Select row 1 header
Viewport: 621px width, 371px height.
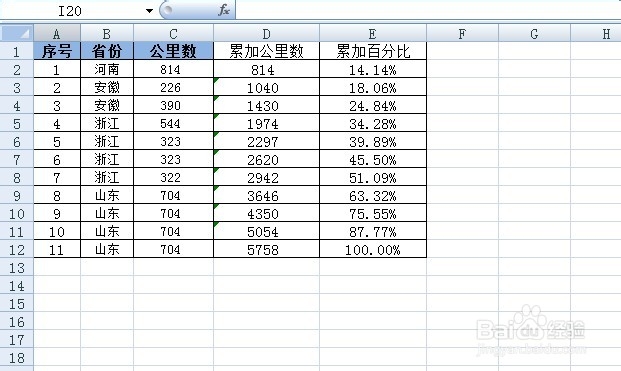[17, 51]
